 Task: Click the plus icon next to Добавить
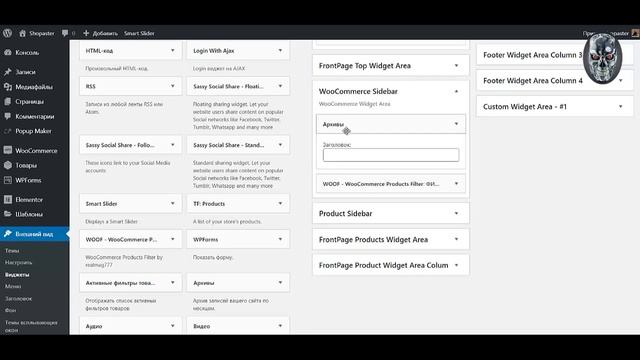tap(86, 33)
